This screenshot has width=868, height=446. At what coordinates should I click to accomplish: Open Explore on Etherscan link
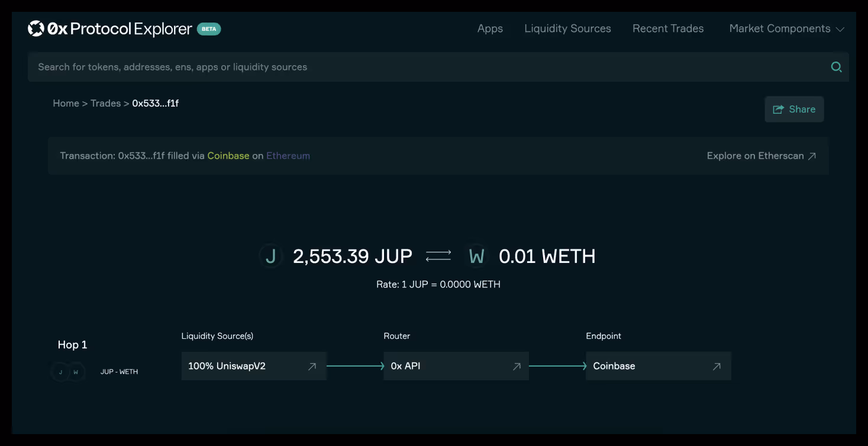tap(761, 156)
